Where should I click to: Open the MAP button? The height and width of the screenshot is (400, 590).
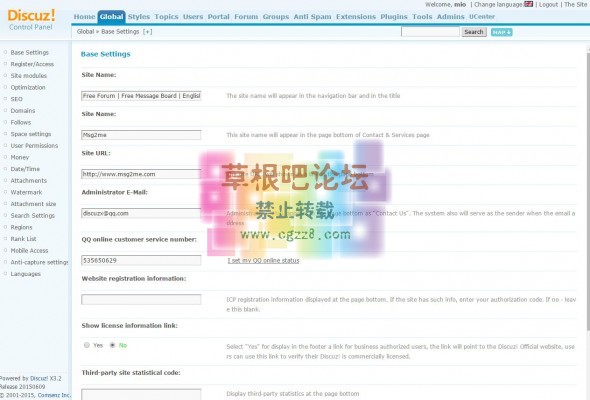tap(502, 32)
